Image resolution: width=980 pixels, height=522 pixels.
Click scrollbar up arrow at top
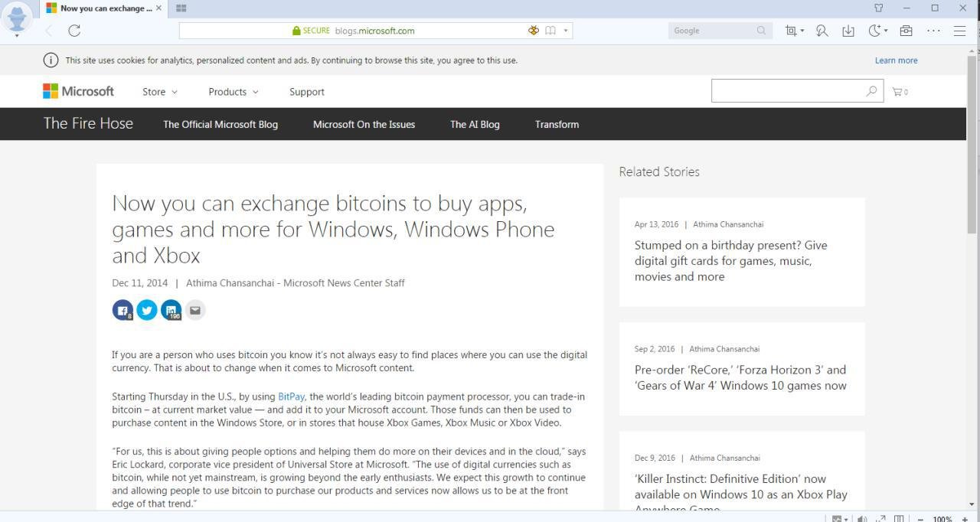973,50
